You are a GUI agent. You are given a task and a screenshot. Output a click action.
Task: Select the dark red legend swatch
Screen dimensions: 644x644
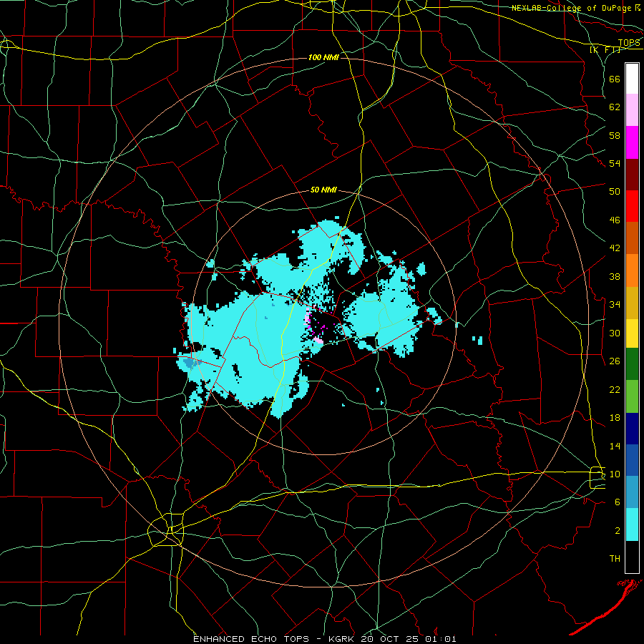tap(632, 174)
